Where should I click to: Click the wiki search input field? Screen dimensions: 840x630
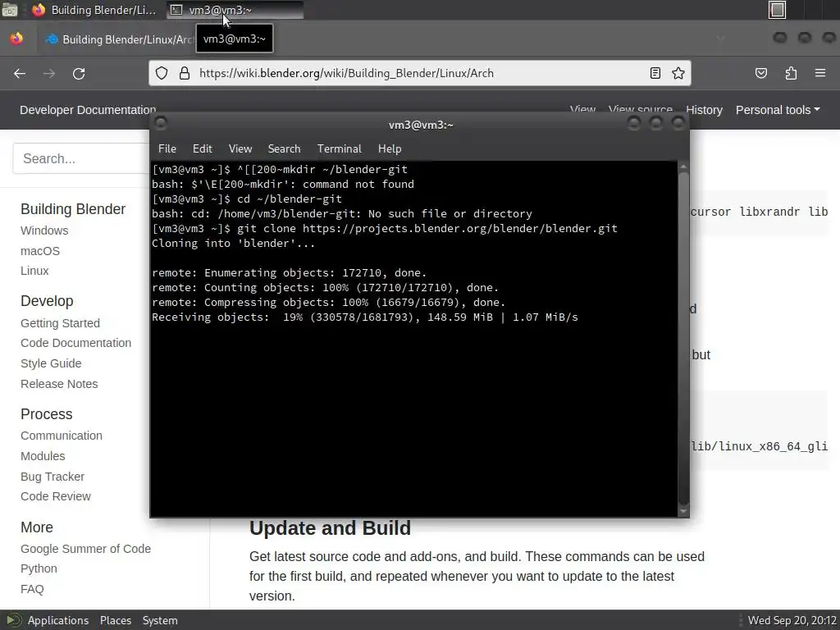81,158
